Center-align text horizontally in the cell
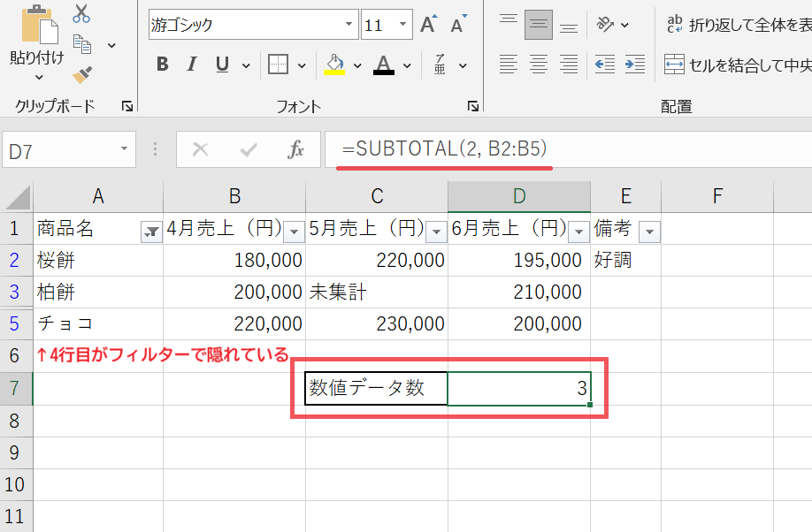 tap(538, 64)
